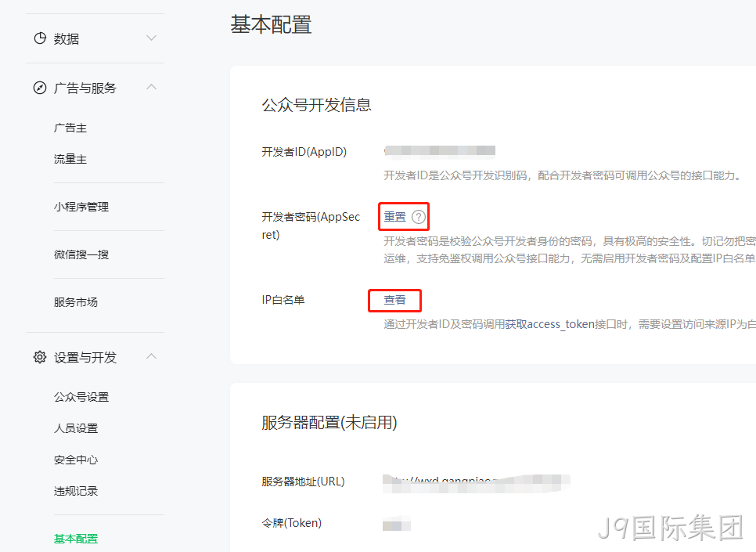Click the 数据 pie chart icon
This screenshot has width=756, height=552.
(40, 38)
